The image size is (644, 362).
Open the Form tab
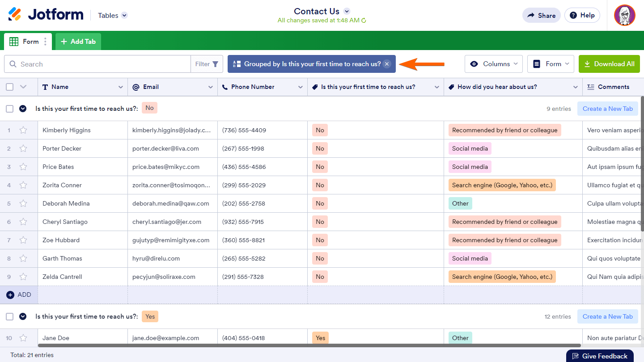pos(28,42)
